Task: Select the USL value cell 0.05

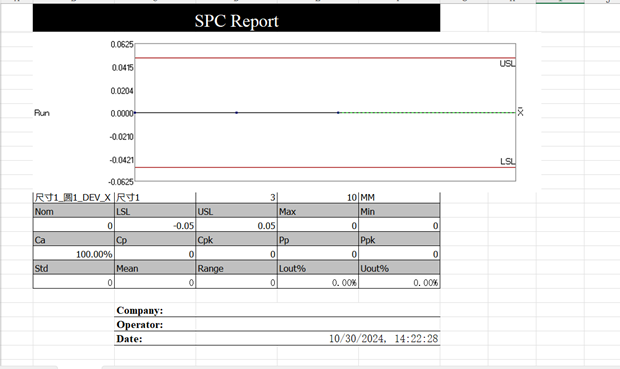Action: (x=236, y=225)
